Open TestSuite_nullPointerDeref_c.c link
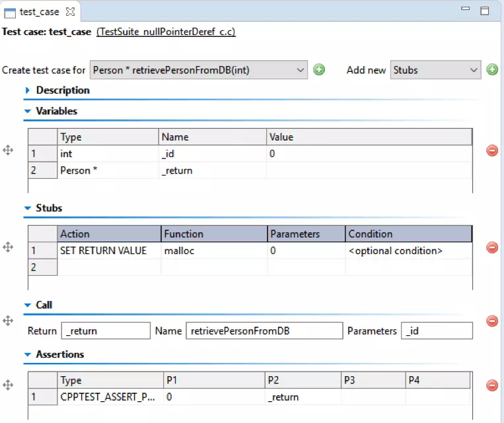Viewport: 504px width, 423px height. pos(166,32)
